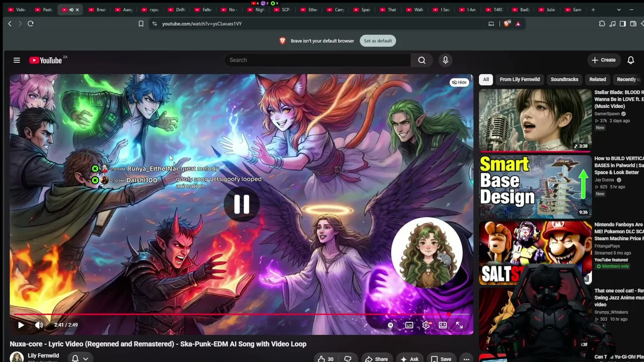This screenshot has width=644, height=362.
Task: Select the Related filter chip
Action: pyautogui.click(x=598, y=79)
